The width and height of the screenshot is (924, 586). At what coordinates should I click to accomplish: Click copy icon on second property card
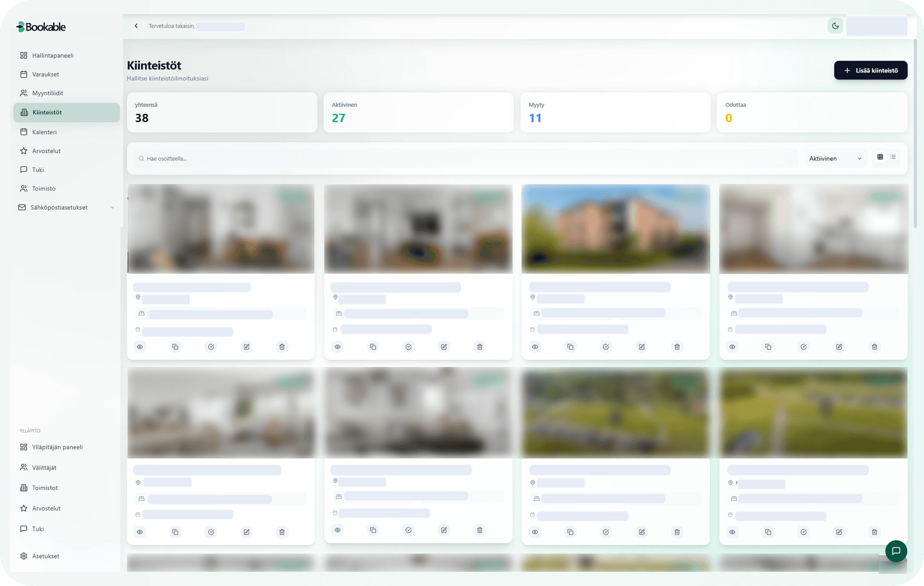[373, 347]
